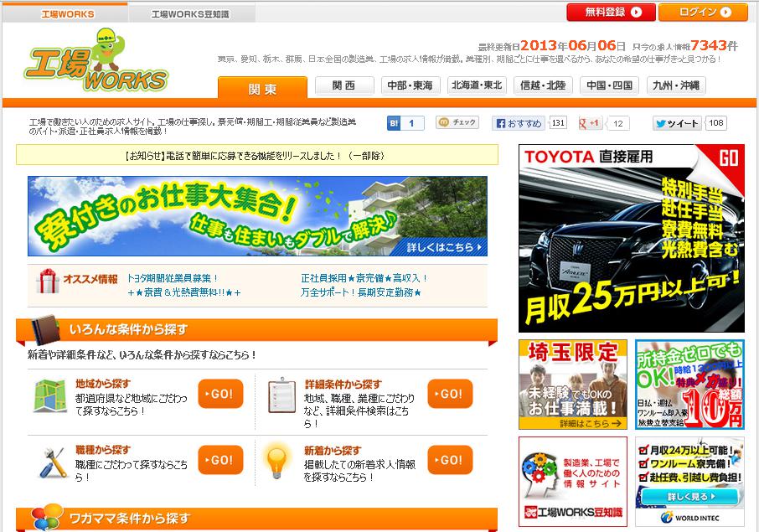
Task: Click the オススメ情報 gift box icon
Action: tap(48, 281)
